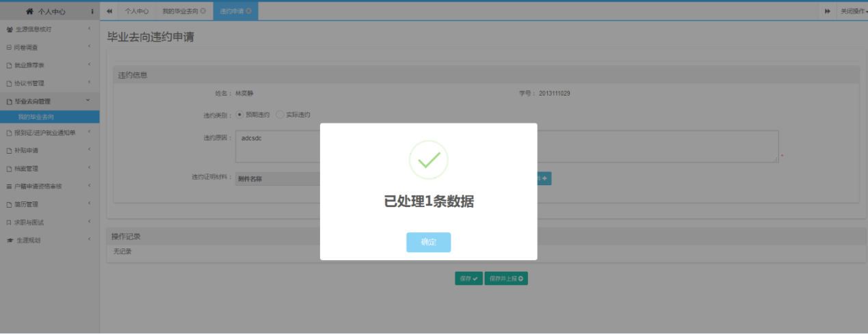This screenshot has height=334, width=868.
Task: Close the 我的毕业去向 tab using its x icon
Action: (203, 12)
